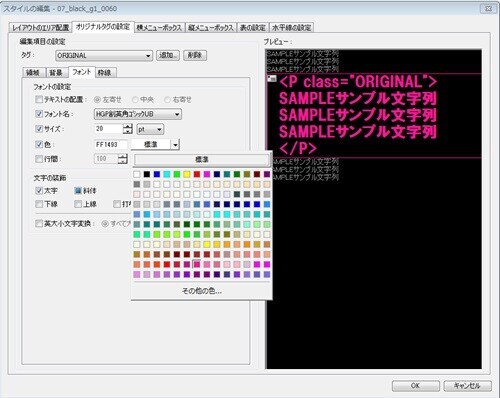Pick the red swatch in the top row
Viewport: 500px width, 398px height.
pyautogui.click(x=197, y=174)
